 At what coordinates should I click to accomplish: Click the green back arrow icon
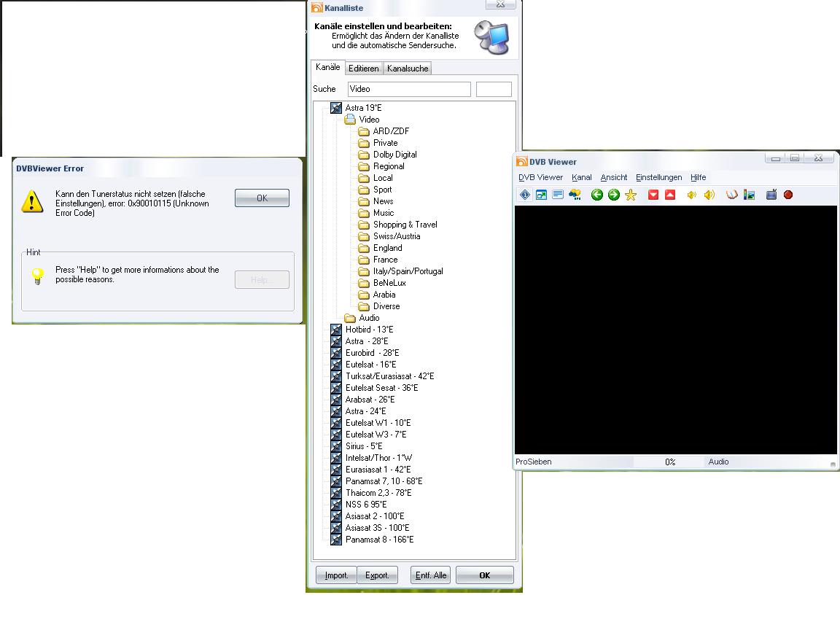tap(596, 195)
